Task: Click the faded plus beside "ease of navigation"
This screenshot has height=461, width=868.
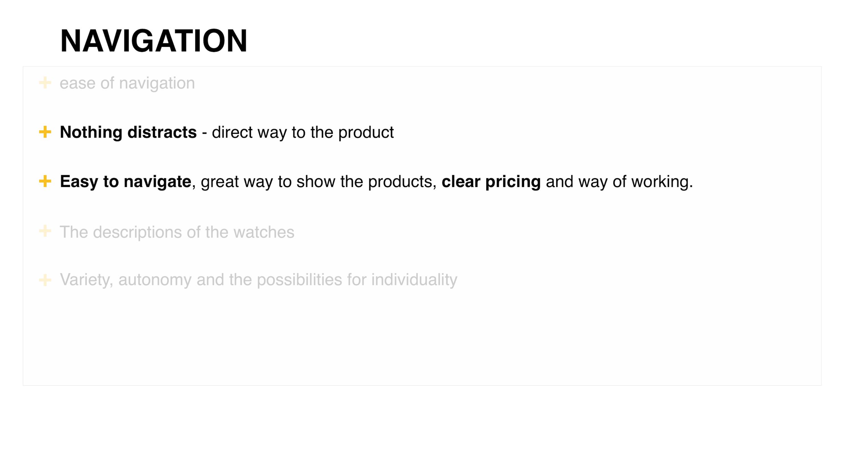Action: pyautogui.click(x=45, y=83)
